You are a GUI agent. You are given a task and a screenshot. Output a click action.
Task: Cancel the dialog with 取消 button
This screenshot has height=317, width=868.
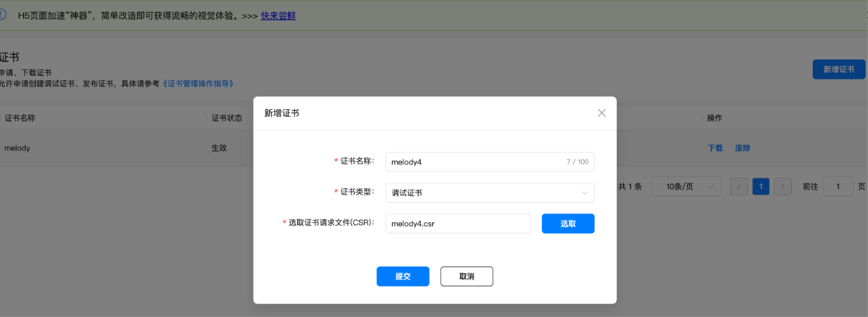(x=467, y=277)
